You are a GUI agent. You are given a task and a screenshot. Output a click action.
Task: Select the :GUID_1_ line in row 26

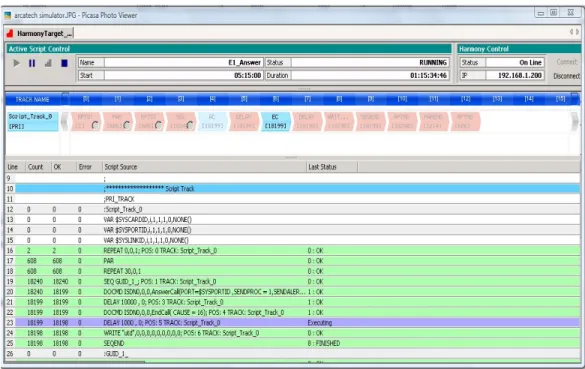[293, 353]
